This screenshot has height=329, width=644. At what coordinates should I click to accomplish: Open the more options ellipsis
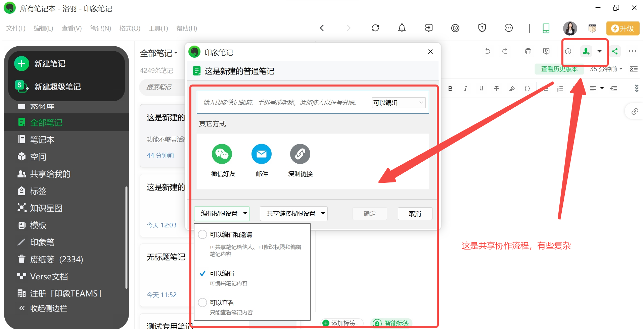click(633, 51)
